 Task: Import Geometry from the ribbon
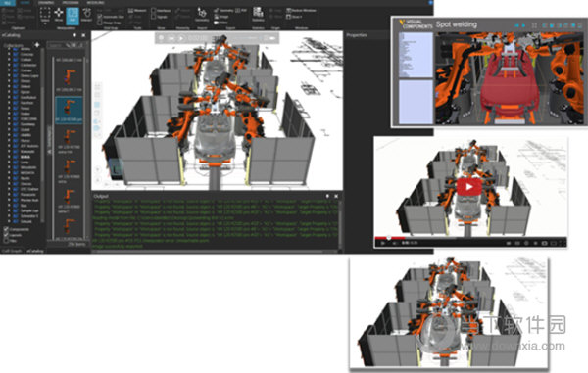tap(202, 15)
